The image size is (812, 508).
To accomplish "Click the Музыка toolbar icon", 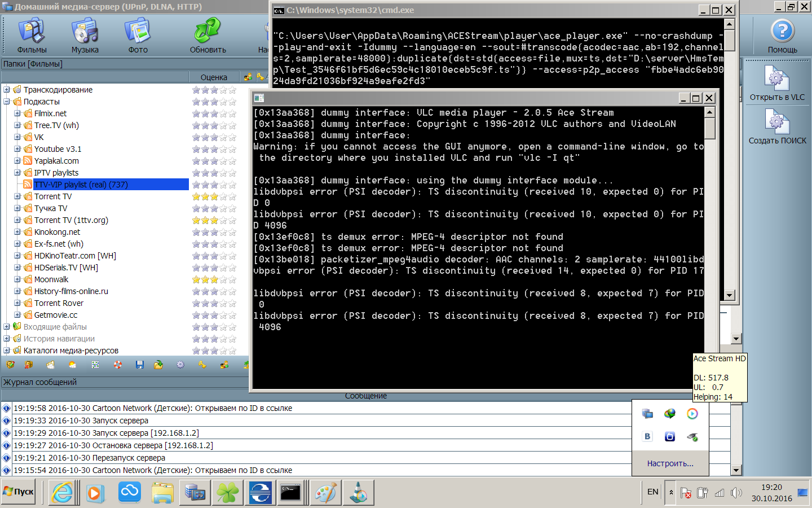I will (85, 35).
